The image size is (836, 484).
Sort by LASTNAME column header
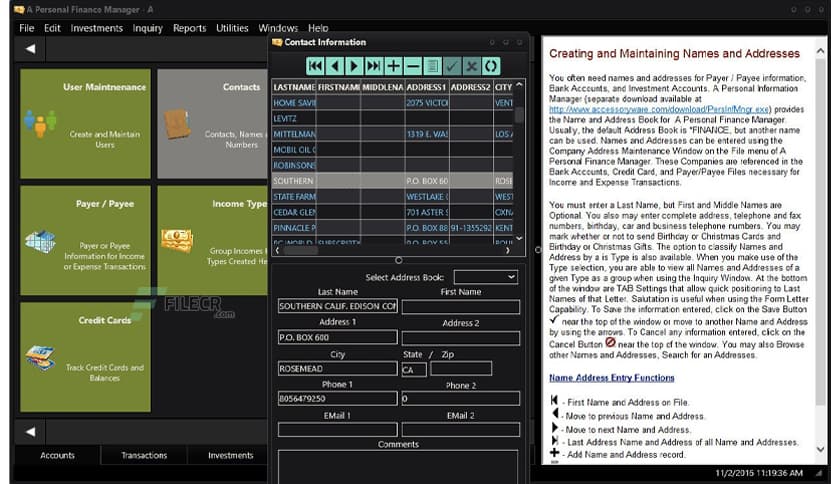(x=294, y=87)
